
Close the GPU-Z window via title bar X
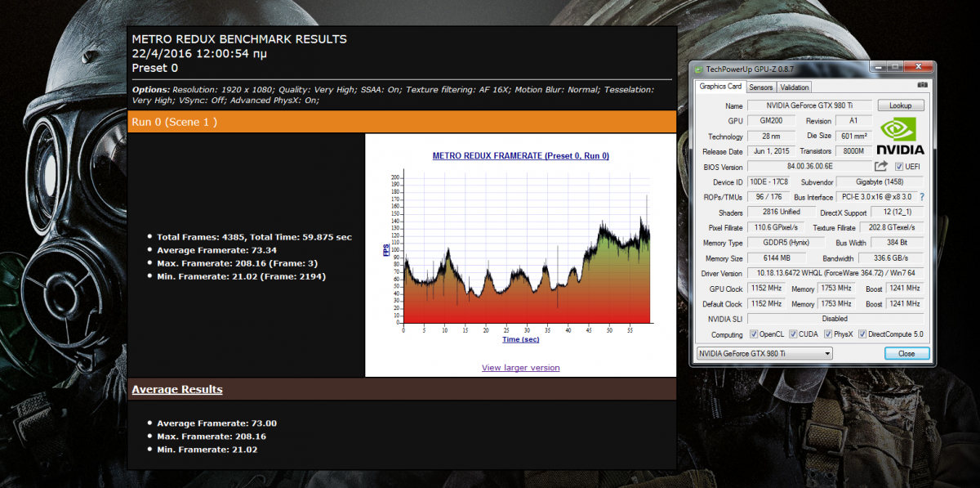pos(918,69)
